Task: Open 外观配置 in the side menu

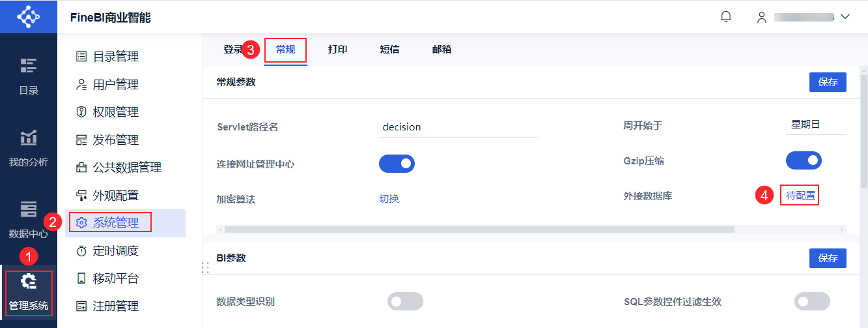Action: tap(115, 196)
